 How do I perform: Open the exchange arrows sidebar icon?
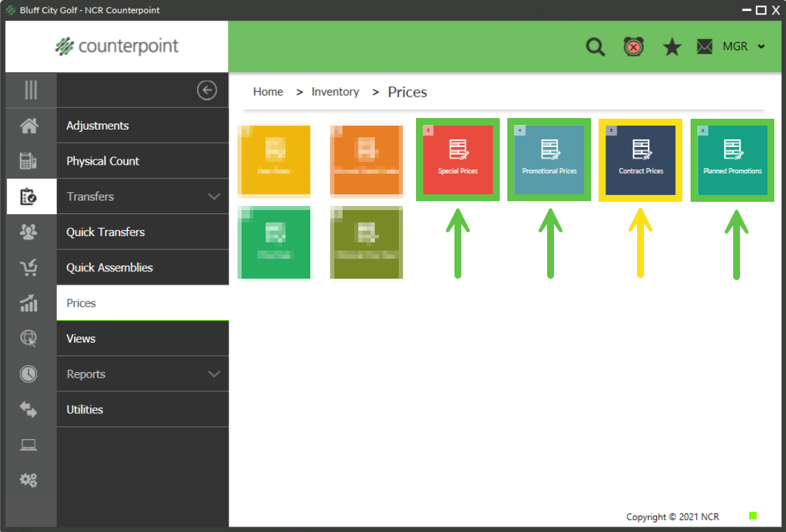pyautogui.click(x=29, y=409)
